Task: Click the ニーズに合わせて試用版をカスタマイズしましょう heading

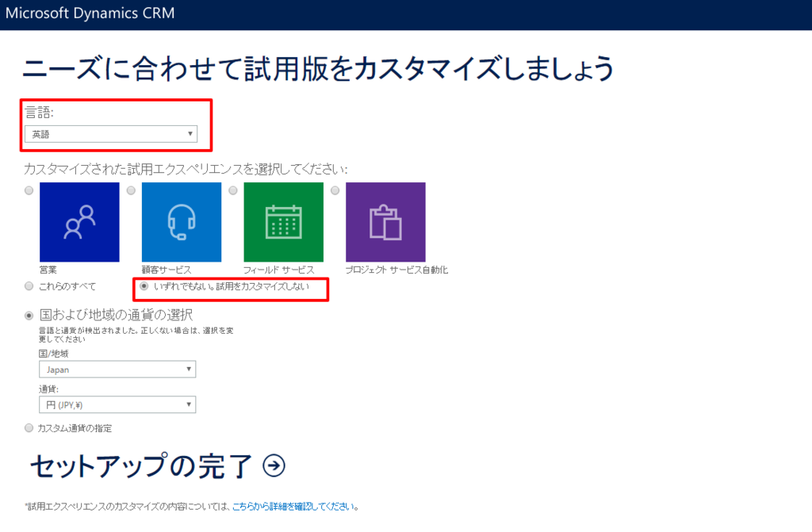Action: coord(318,69)
